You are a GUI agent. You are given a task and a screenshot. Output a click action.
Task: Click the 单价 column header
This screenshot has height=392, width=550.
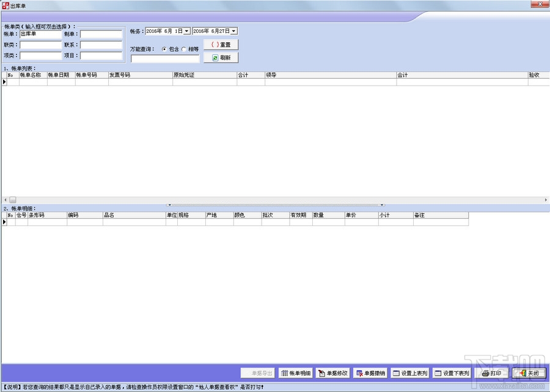(362, 215)
